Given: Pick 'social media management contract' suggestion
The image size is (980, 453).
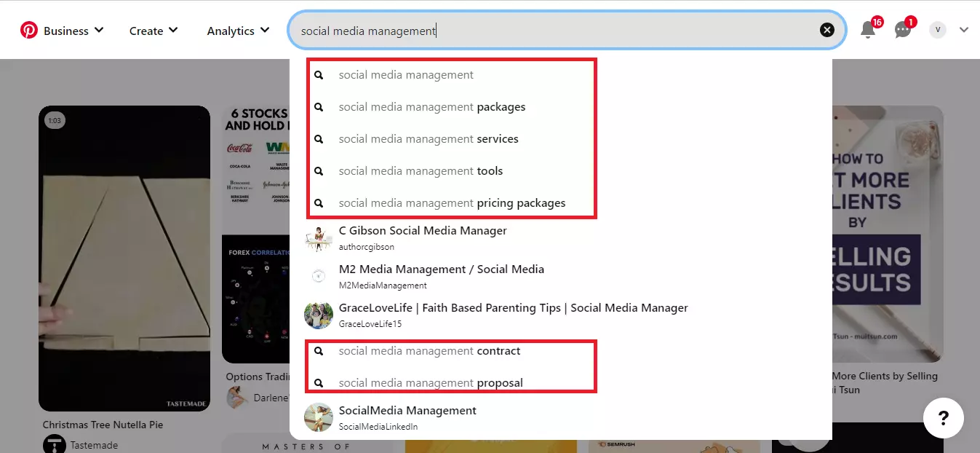Looking at the screenshot, I should point(429,351).
